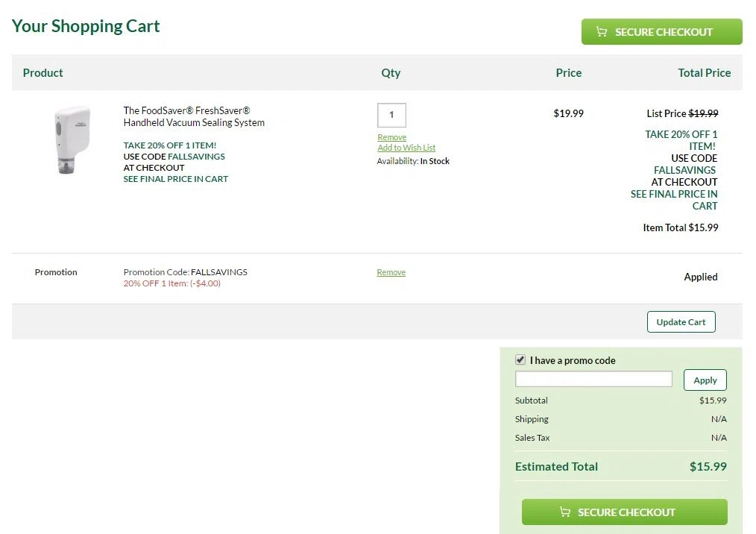Image resolution: width=756 pixels, height=534 pixels.
Task: Focus the promo code input field
Action: click(593, 379)
